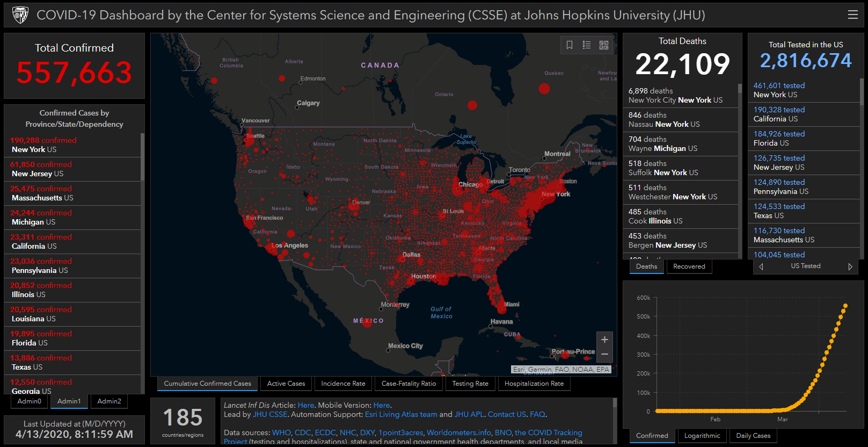Zoom out on the map with minus

coord(604,354)
